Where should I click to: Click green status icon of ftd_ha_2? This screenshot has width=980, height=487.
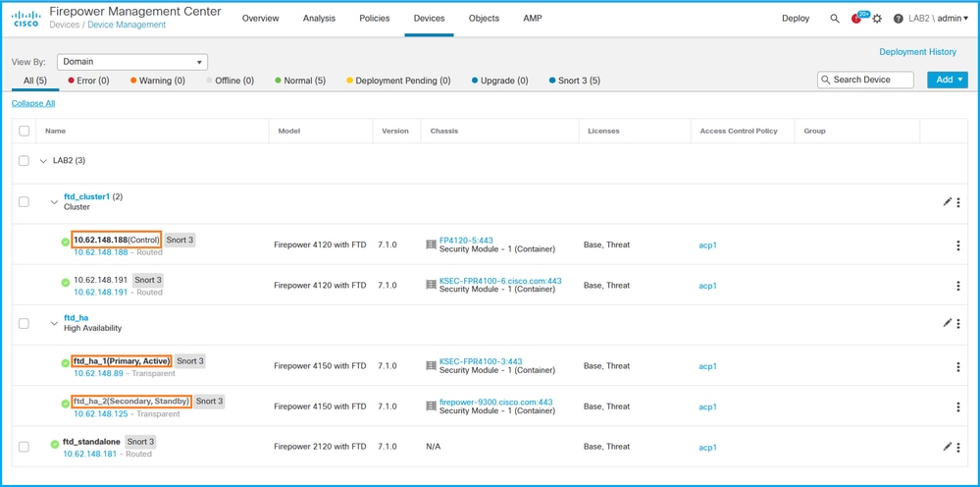click(66, 404)
